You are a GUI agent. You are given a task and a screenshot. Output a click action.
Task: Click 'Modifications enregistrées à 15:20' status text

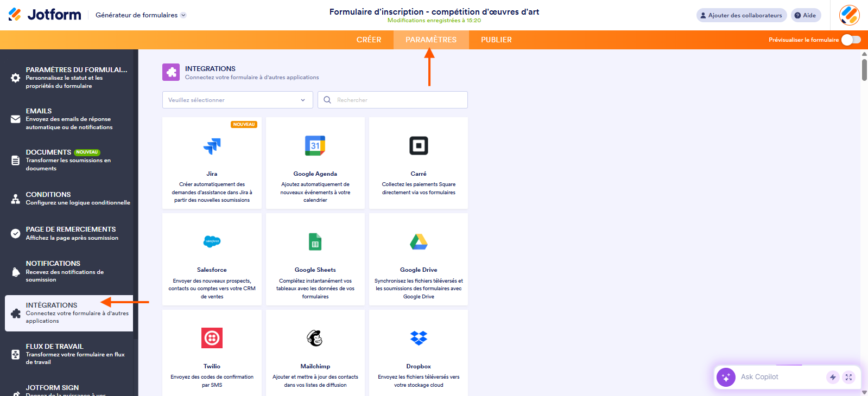[x=434, y=21]
